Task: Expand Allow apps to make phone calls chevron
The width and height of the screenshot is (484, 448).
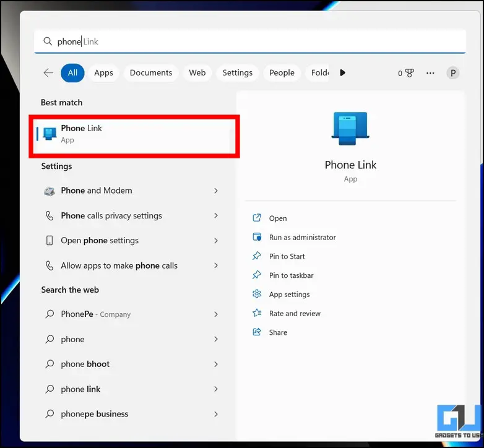Action: pyautogui.click(x=216, y=265)
